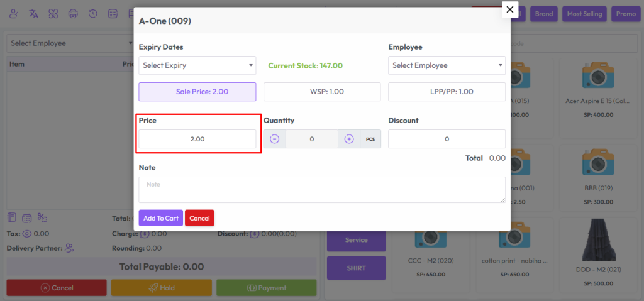Image resolution: width=644 pixels, height=301 pixels.
Task: Click the scissors coupon icon above Tax
Action: tap(42, 217)
